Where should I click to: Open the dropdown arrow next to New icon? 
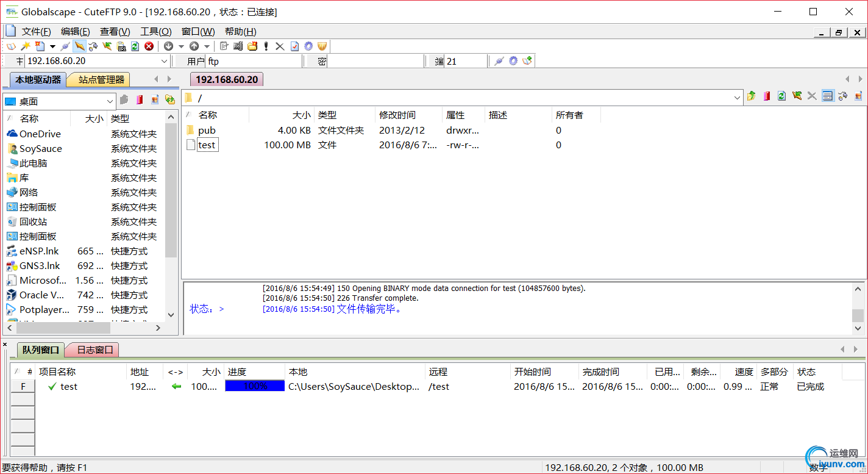pyautogui.click(x=52, y=46)
